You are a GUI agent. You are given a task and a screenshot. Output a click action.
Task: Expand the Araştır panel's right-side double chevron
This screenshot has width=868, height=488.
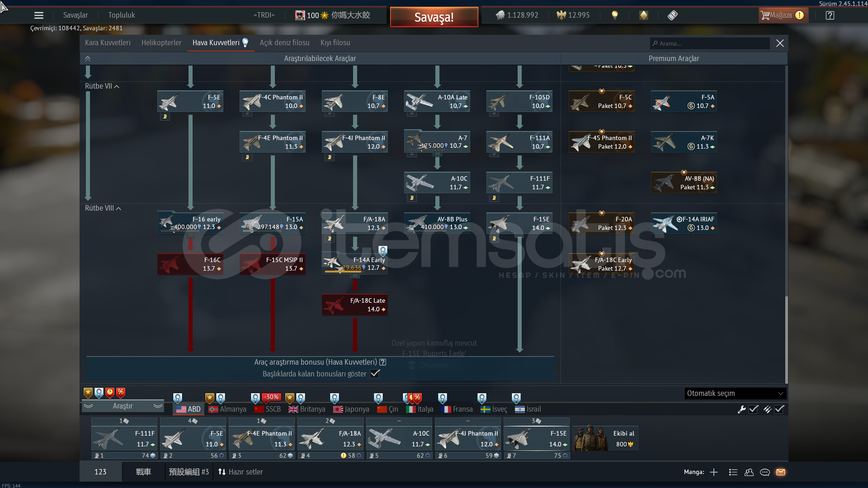tap(158, 406)
